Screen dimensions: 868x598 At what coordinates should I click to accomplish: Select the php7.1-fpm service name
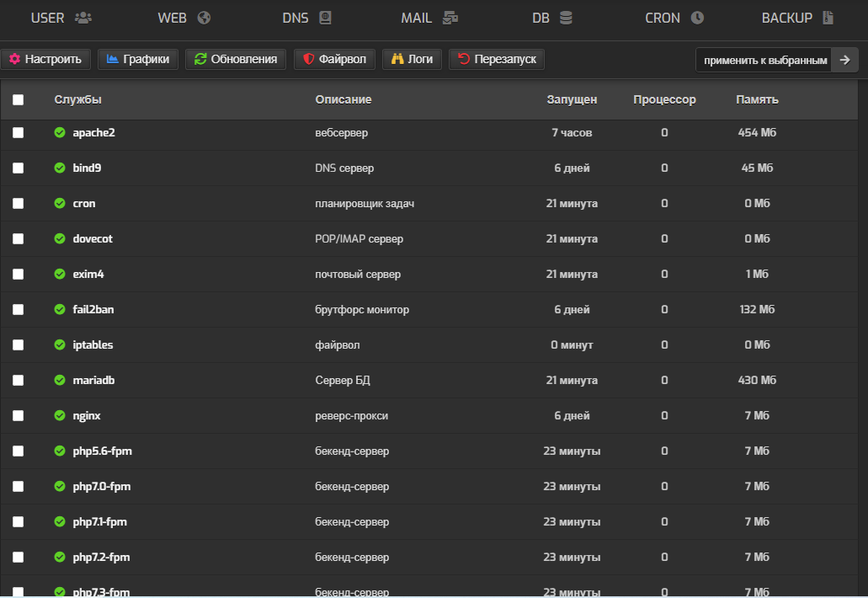(x=99, y=522)
